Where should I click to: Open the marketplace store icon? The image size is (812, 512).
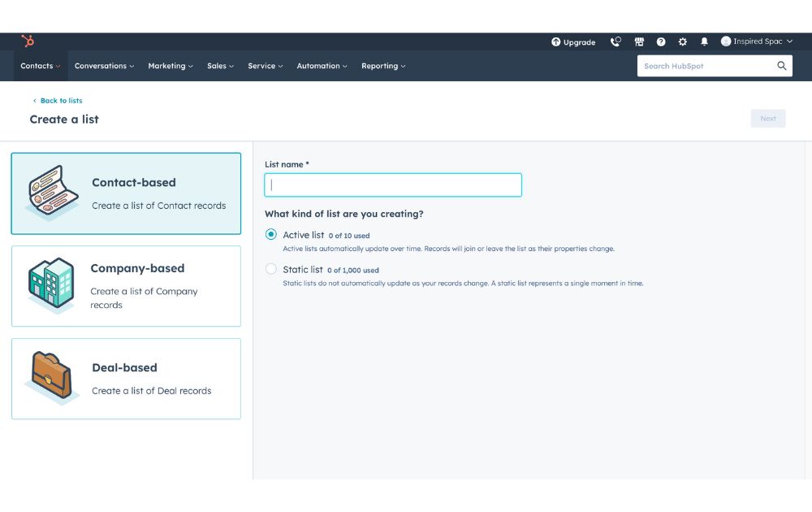point(639,42)
